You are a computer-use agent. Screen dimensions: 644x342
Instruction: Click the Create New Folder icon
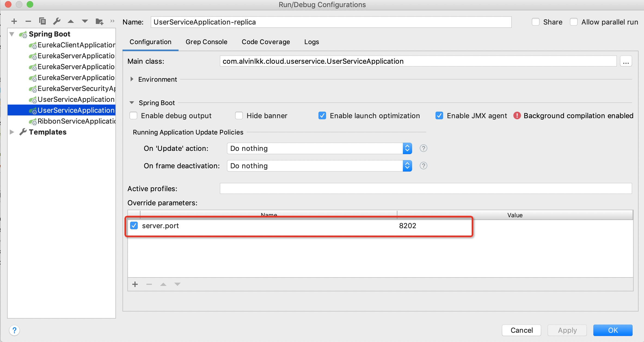99,21
